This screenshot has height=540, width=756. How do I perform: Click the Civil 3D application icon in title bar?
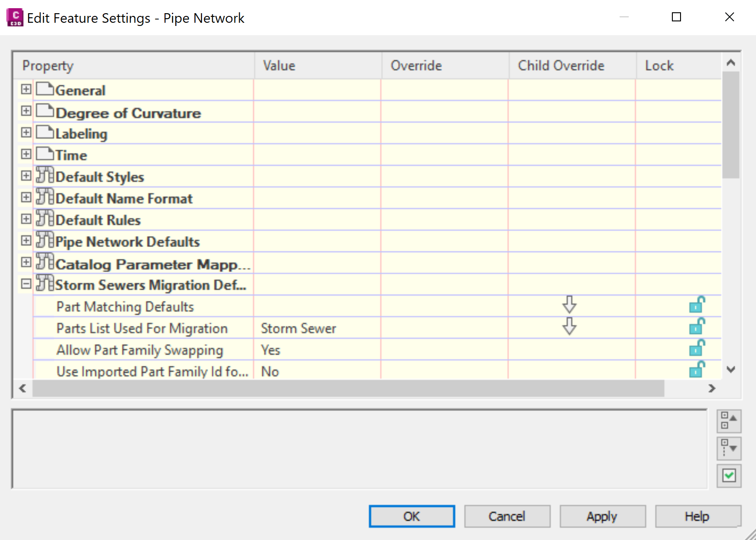tap(15, 17)
